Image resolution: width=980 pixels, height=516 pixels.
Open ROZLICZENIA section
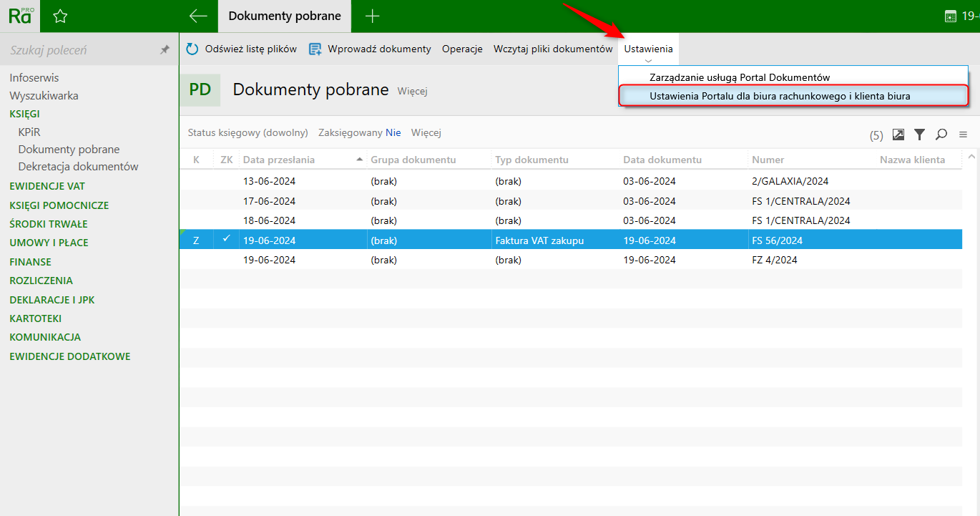(41, 281)
